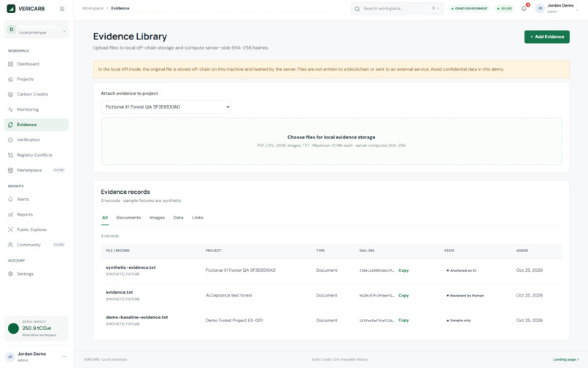Open the Landing page link
This screenshot has height=368, width=588.
(566, 359)
